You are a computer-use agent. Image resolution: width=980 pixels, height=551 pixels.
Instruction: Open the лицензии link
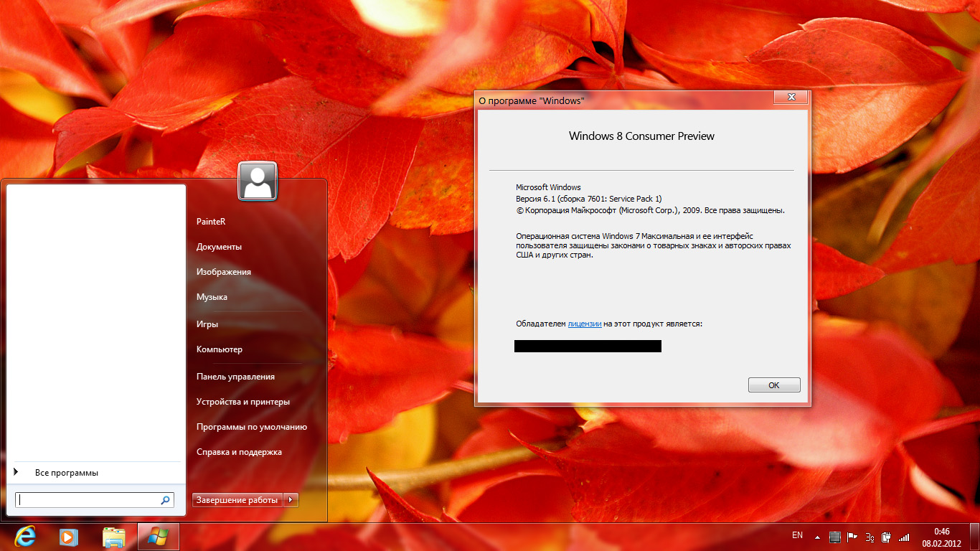pyautogui.click(x=585, y=324)
